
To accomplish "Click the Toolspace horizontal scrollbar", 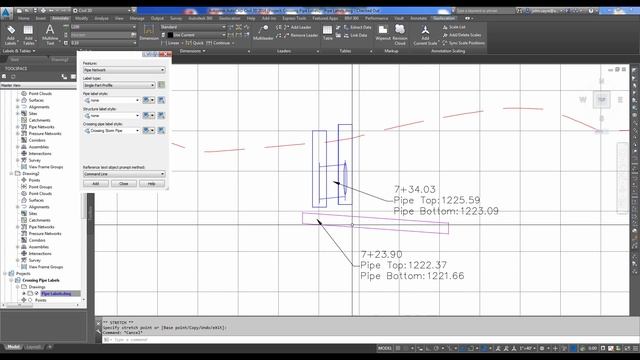I will [41, 305].
